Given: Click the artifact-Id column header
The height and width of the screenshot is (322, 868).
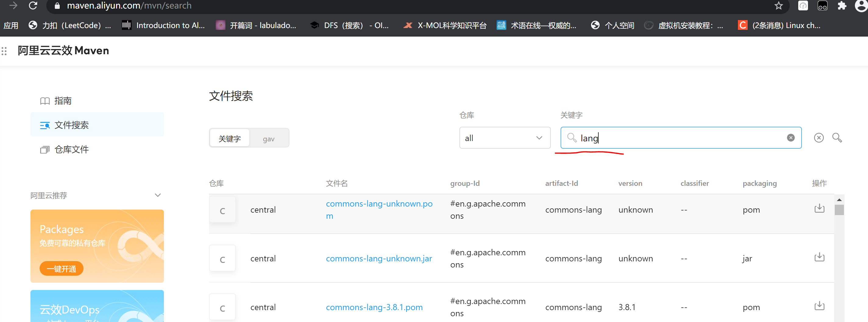Looking at the screenshot, I should pyautogui.click(x=562, y=183).
